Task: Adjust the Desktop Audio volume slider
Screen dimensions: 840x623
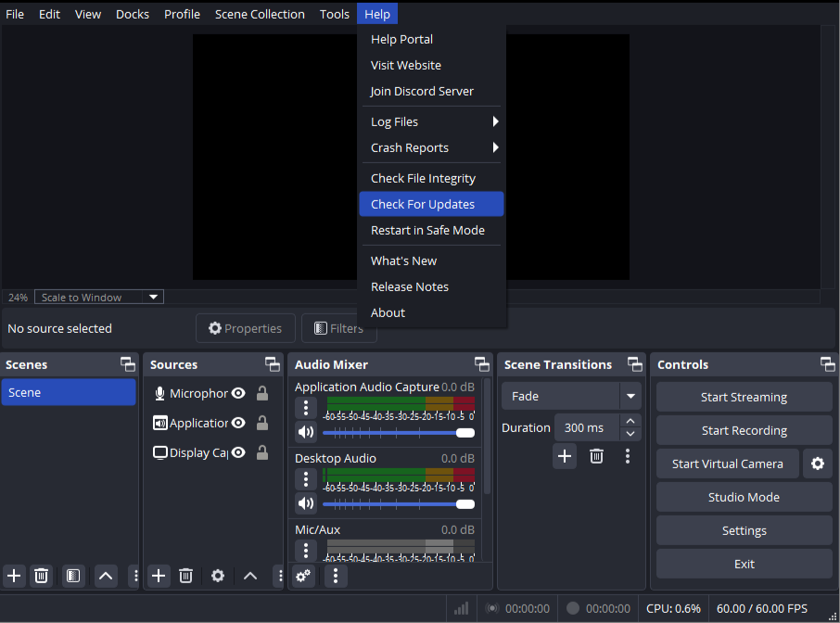Action: tap(397, 503)
